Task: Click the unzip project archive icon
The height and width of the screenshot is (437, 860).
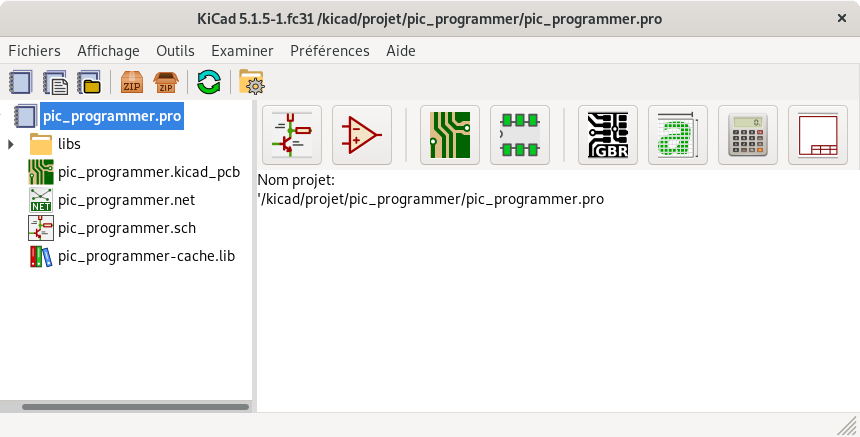Action: [166, 82]
